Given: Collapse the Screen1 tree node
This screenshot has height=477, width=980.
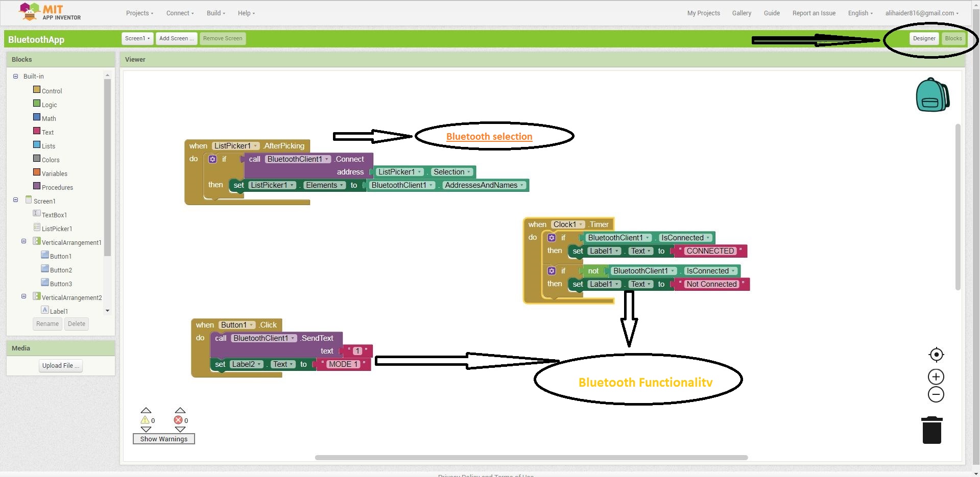Looking at the screenshot, I should click(x=15, y=200).
